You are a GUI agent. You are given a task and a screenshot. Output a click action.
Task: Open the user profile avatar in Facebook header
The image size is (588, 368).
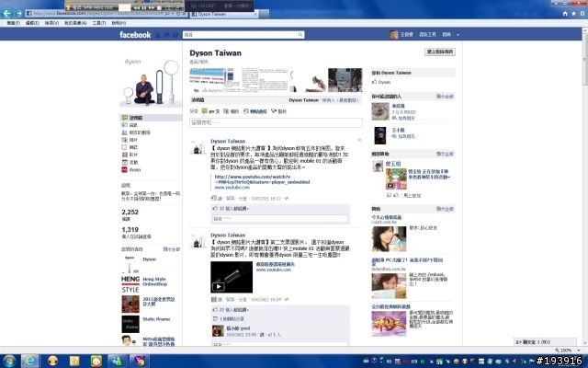(394, 35)
